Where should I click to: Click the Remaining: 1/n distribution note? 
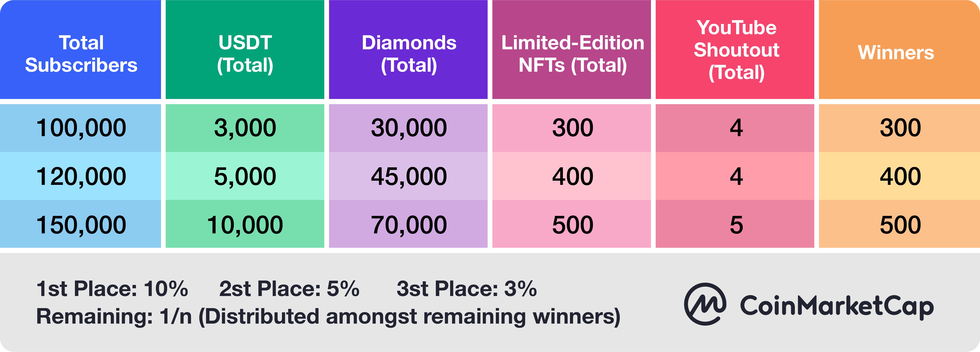pos(328,317)
